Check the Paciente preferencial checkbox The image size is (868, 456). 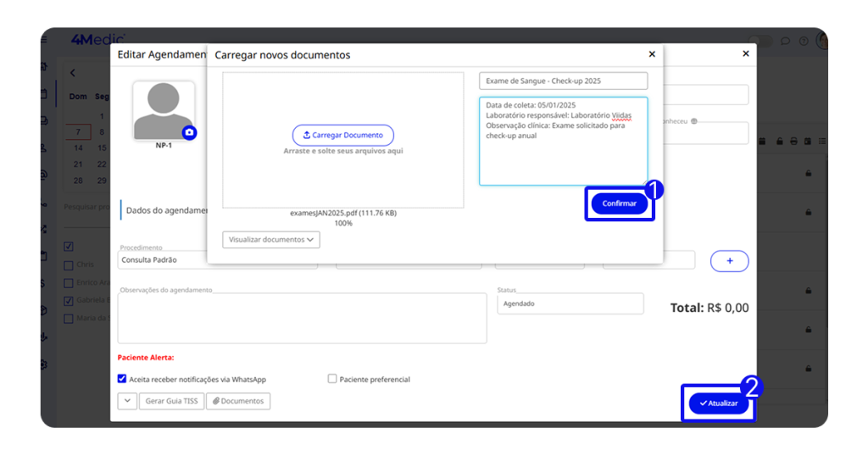click(332, 379)
